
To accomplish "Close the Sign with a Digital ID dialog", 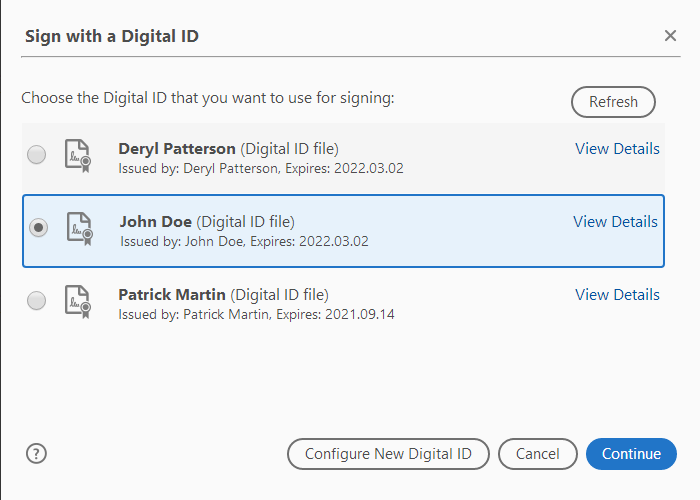I will pyautogui.click(x=670, y=36).
